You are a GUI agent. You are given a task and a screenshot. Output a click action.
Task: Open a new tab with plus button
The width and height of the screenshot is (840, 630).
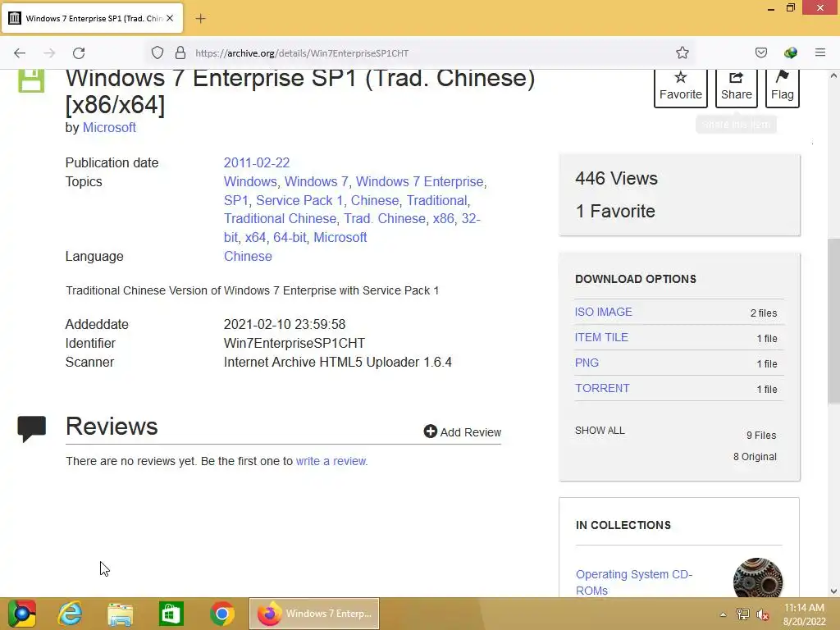click(200, 19)
